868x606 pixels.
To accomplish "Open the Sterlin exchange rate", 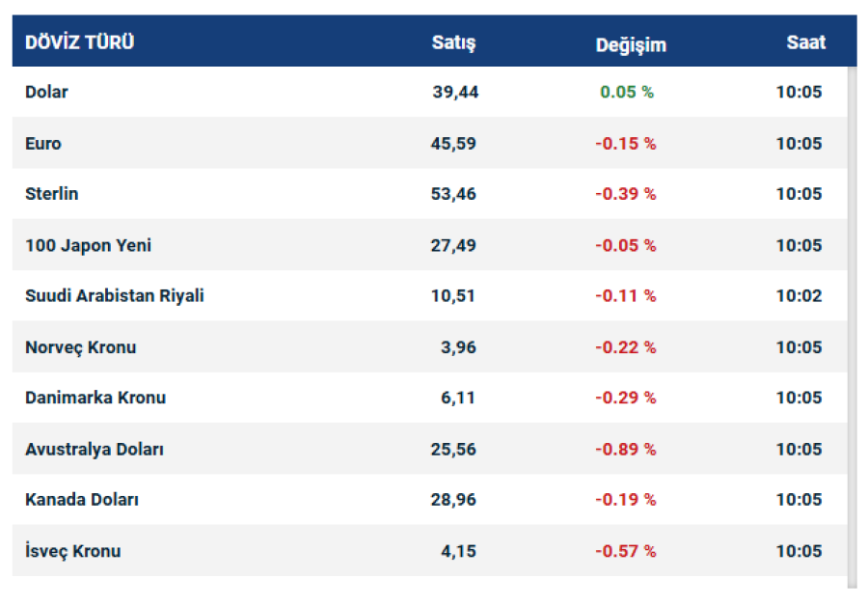I will pyautogui.click(x=52, y=194).
